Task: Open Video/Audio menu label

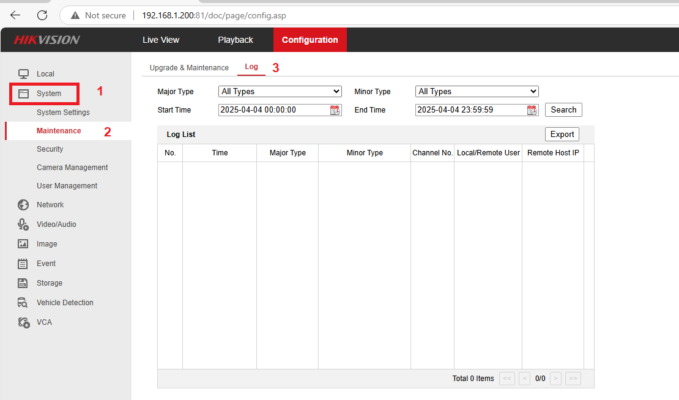Action: click(56, 224)
